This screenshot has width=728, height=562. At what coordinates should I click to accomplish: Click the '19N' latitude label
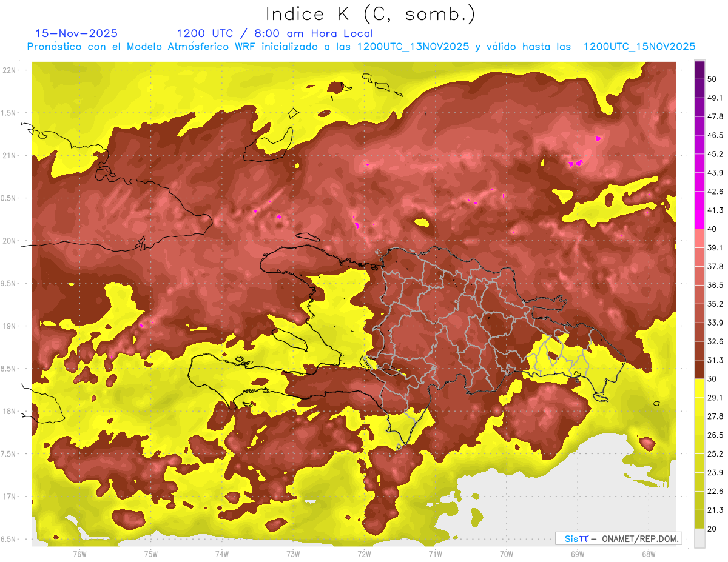coord(10,326)
